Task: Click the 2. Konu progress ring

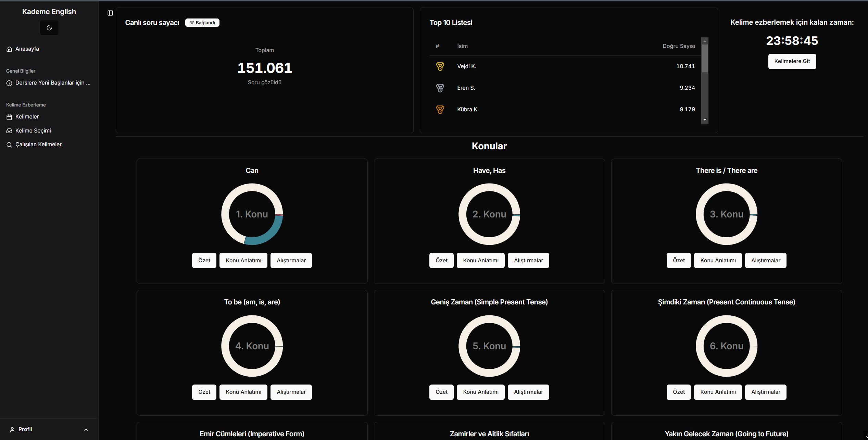Action: 489,214
